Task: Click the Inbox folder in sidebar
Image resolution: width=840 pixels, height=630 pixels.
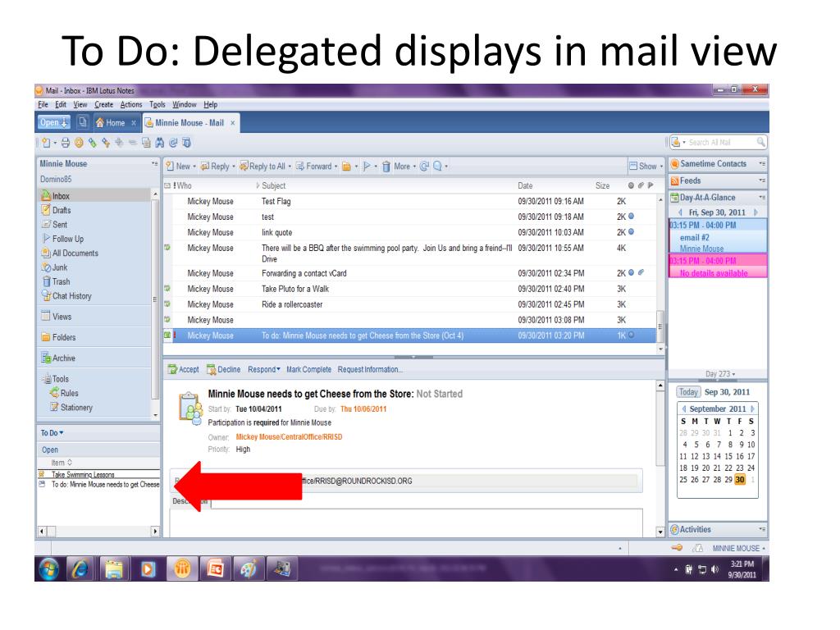Action: pos(61,196)
